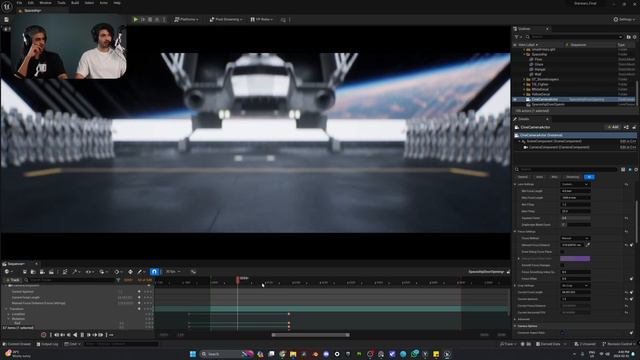Select the Current Focal Length track

(27, 297)
